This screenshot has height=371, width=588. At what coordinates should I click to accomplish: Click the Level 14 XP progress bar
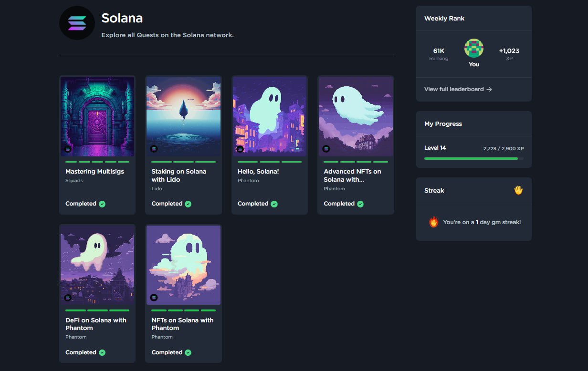coord(474,158)
